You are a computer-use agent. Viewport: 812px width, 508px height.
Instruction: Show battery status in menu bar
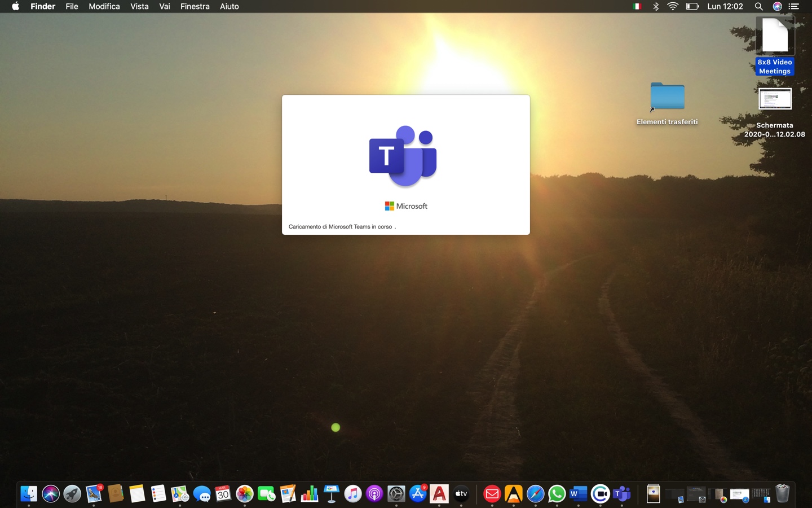pos(692,6)
